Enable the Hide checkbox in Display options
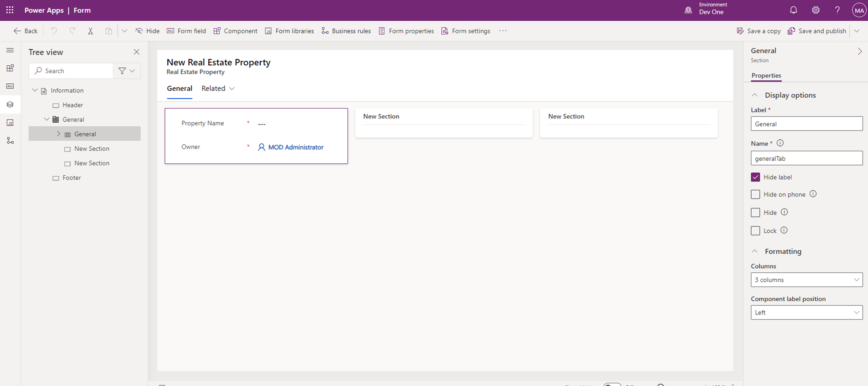 755,212
